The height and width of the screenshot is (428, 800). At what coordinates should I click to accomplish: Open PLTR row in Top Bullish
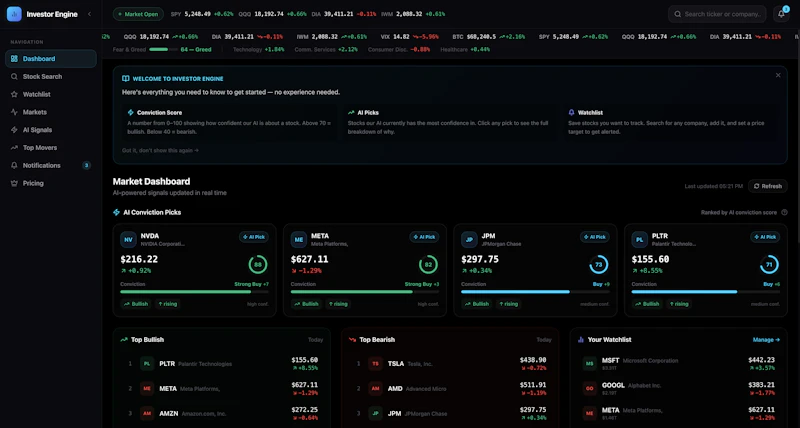[x=221, y=364]
